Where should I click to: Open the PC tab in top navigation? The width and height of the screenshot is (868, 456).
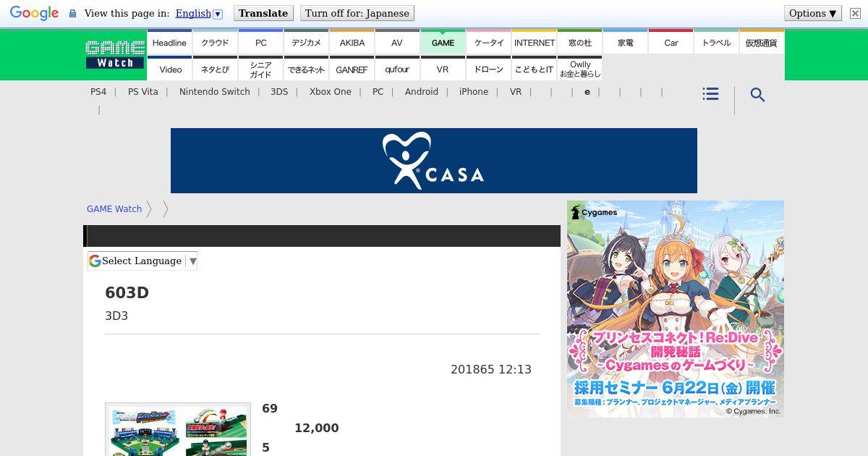pyautogui.click(x=260, y=42)
